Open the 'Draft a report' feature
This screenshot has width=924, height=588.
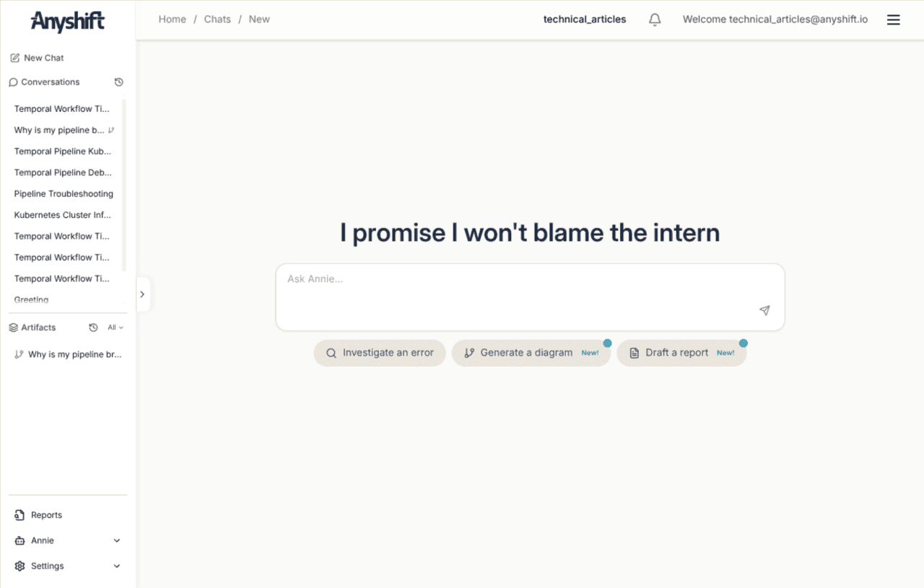tap(677, 353)
